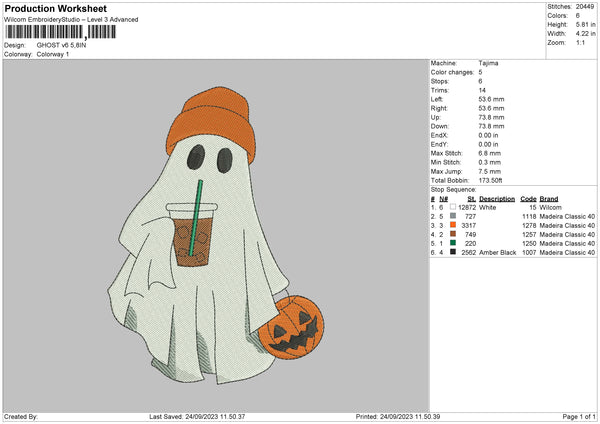Click the stitch count '12872' in stop 1
The height and width of the screenshot is (424, 600).
coord(467,207)
